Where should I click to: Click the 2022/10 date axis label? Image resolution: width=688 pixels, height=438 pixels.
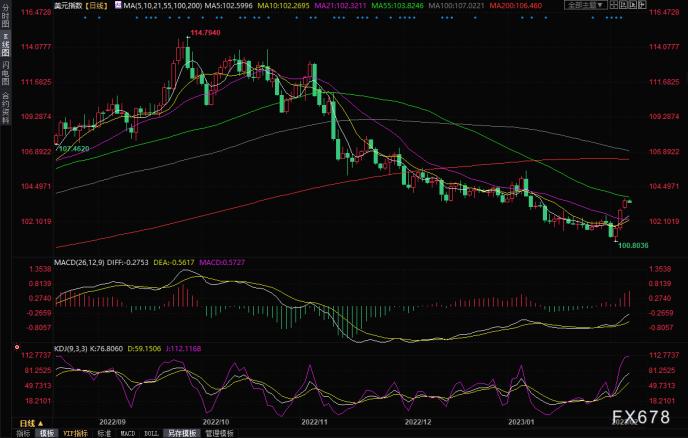click(x=215, y=422)
